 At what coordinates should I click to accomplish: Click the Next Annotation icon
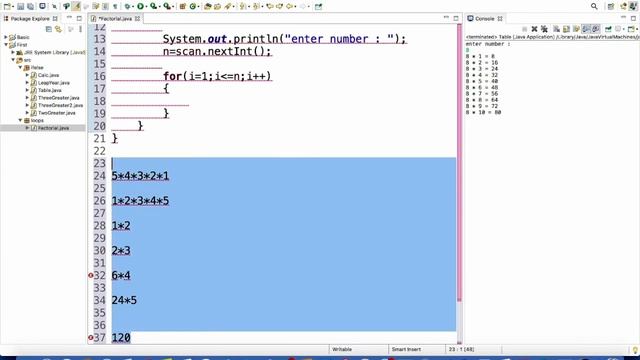click(x=242, y=7)
